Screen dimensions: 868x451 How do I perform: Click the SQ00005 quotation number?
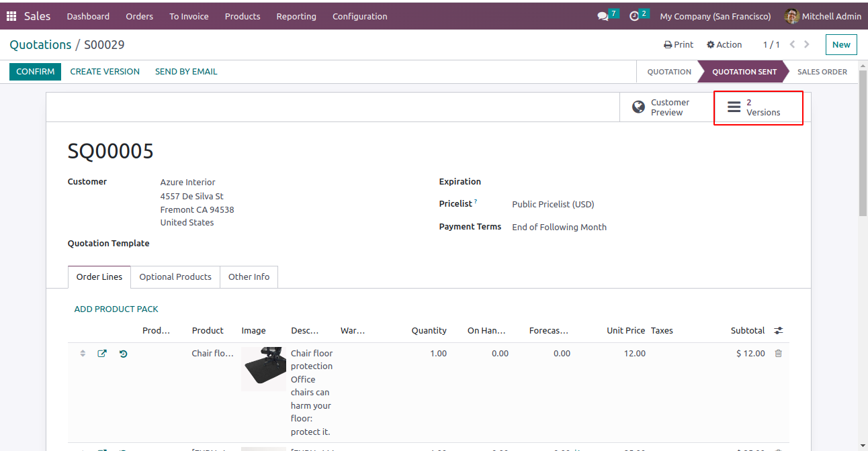[x=111, y=151]
